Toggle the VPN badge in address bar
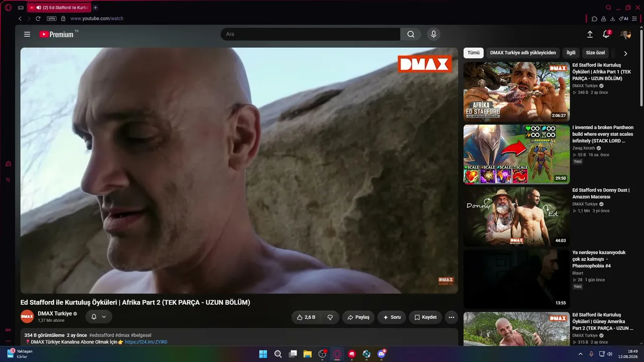The image size is (644, 362). click(x=51, y=19)
